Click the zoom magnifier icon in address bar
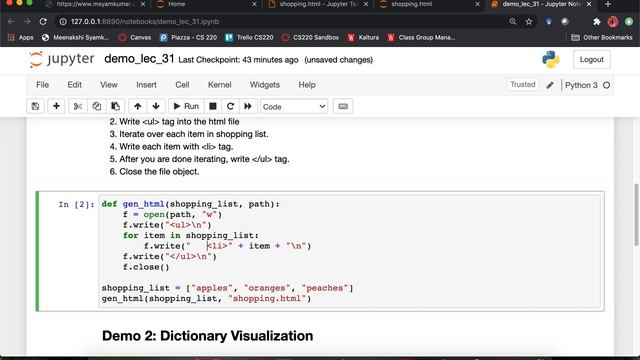Screen dimensions: 640x360 pyautogui.click(x=513, y=22)
